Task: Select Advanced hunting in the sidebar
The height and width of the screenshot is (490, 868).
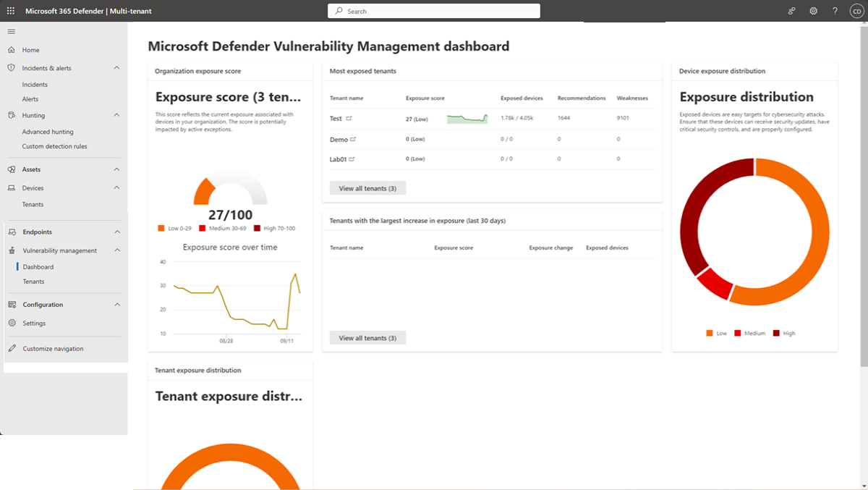Action: coord(48,132)
